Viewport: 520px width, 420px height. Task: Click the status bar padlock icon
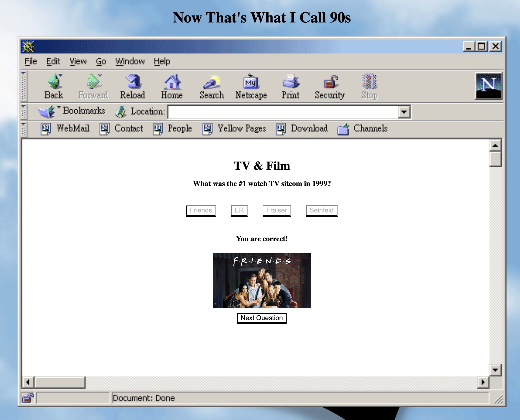[28, 398]
